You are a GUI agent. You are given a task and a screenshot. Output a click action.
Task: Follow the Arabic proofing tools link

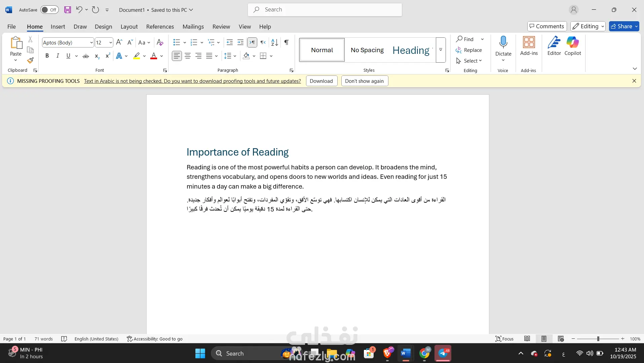(x=192, y=81)
